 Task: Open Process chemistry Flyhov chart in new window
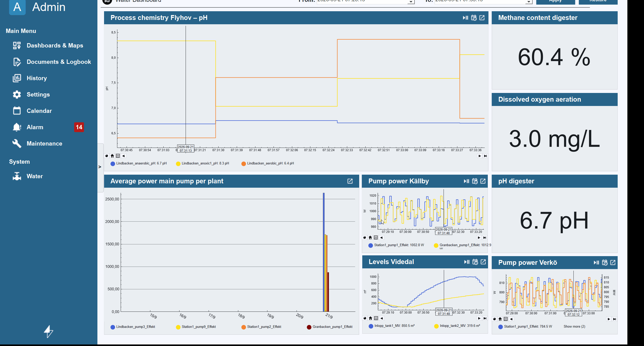(x=482, y=18)
